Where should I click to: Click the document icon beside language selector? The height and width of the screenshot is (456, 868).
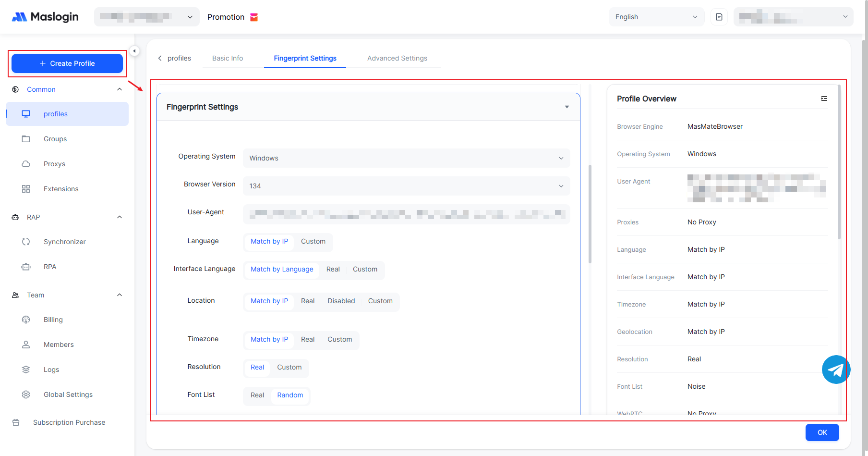pyautogui.click(x=719, y=17)
